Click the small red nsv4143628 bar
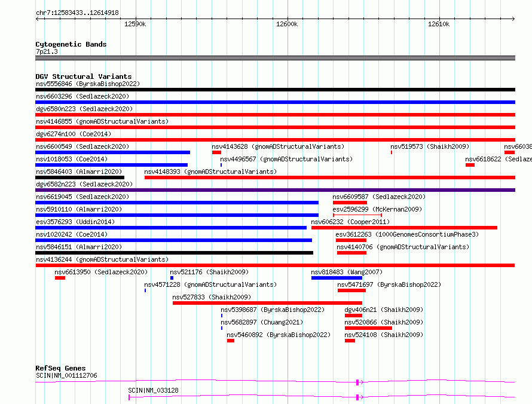Viewport: 532px width, 404px height. (x=216, y=152)
